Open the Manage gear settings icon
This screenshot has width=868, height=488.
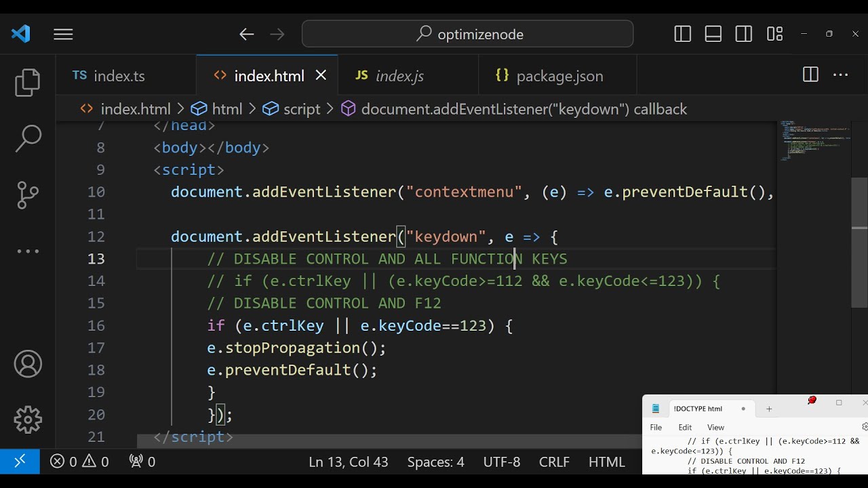click(28, 420)
